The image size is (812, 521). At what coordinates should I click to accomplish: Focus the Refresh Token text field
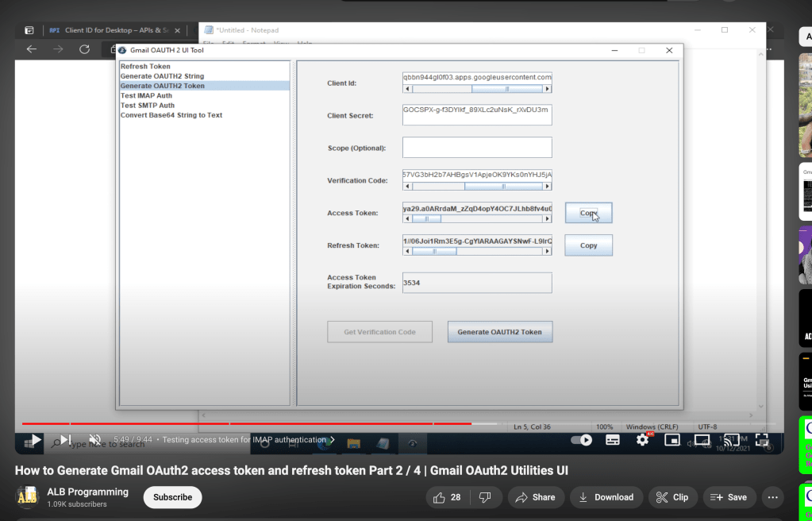pyautogui.click(x=477, y=241)
